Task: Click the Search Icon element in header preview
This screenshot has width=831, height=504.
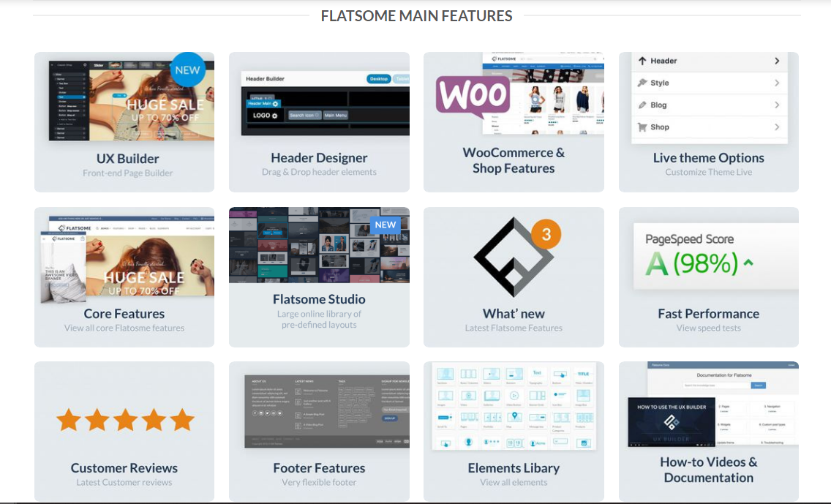Action: 304,115
